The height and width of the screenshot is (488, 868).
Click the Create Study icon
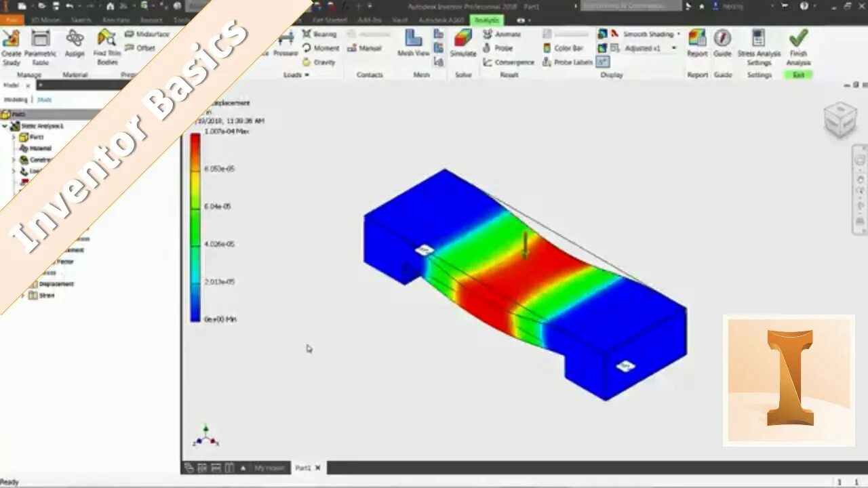point(12,47)
